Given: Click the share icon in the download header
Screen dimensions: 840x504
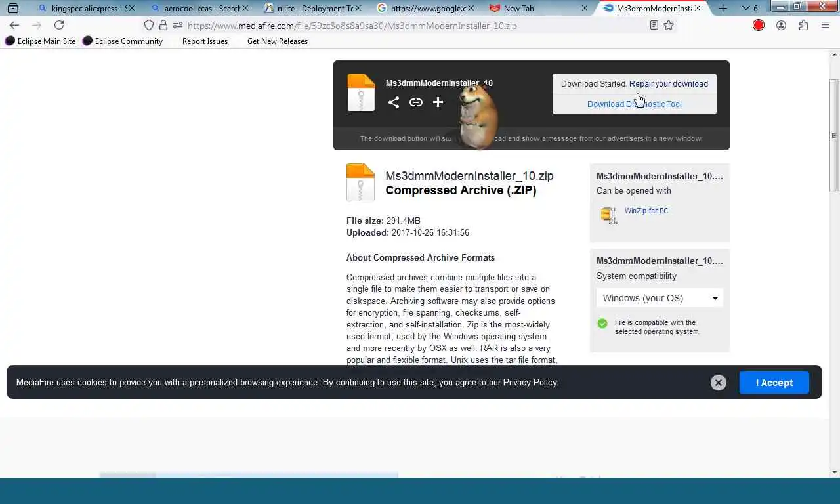Looking at the screenshot, I should coord(394,102).
